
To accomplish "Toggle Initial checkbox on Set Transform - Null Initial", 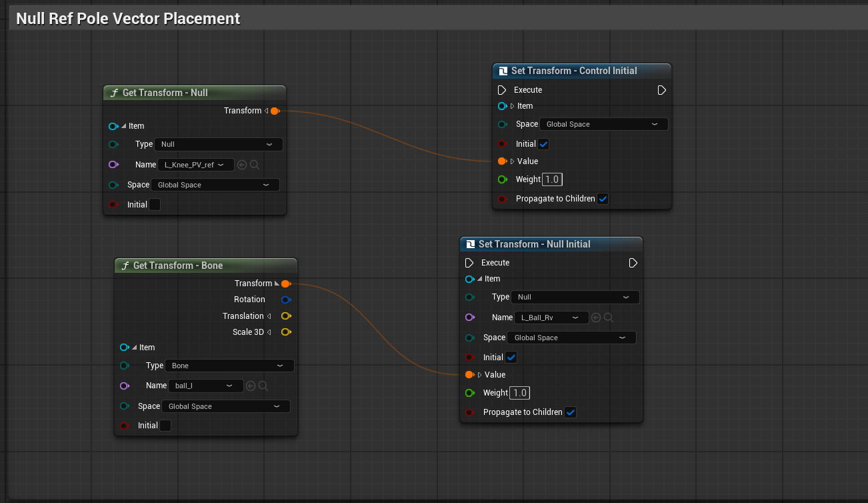I will point(511,358).
